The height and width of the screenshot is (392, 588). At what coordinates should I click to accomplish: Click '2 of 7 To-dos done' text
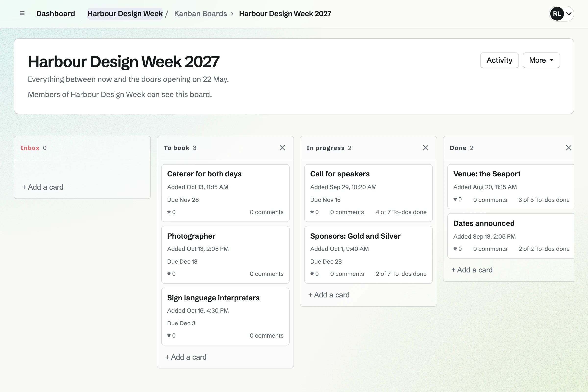(x=401, y=274)
